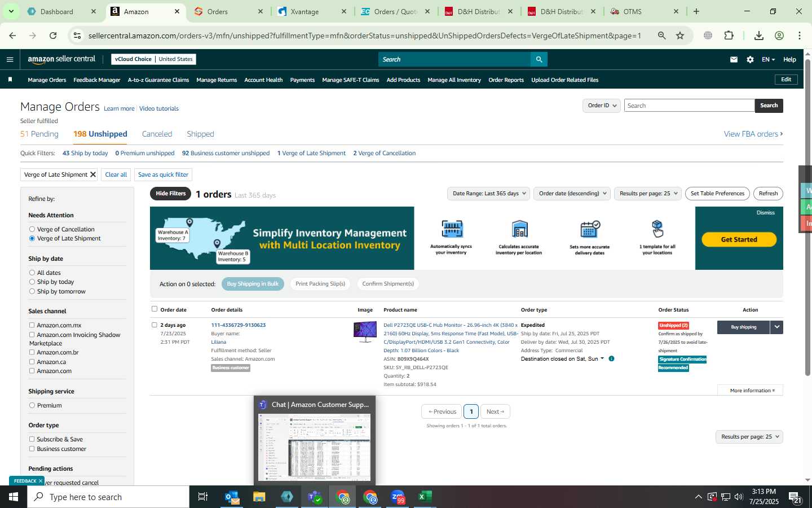Switch to the 51 Pending tab
The width and height of the screenshot is (812, 508).
coord(39,134)
